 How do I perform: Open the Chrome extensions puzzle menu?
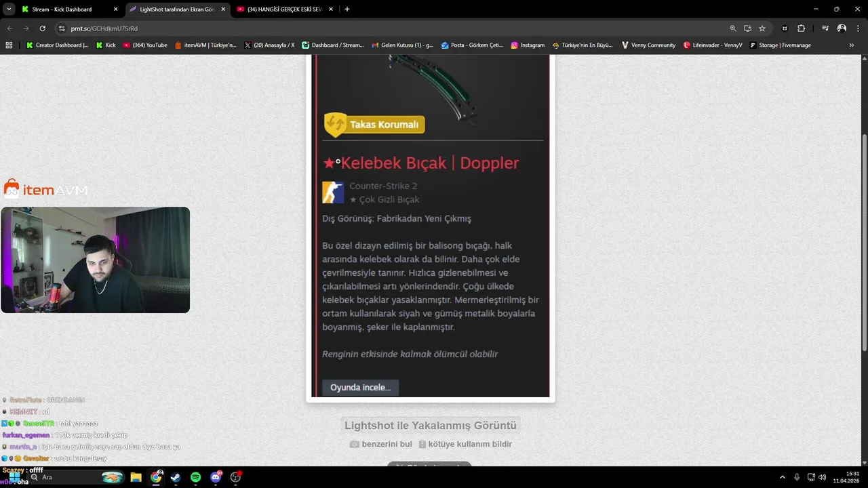[801, 28]
